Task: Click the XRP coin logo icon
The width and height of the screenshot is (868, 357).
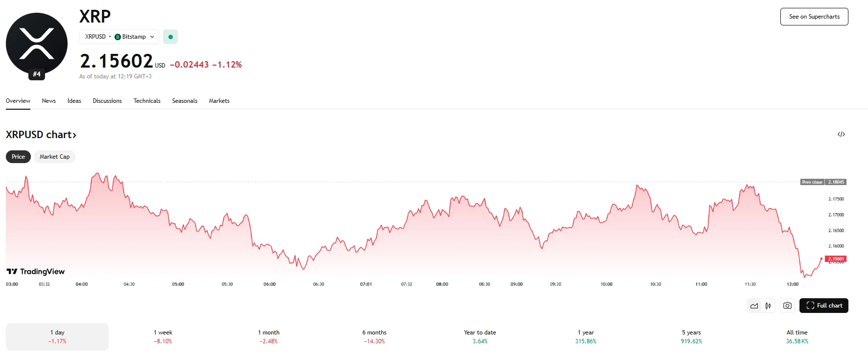Action: tap(37, 44)
